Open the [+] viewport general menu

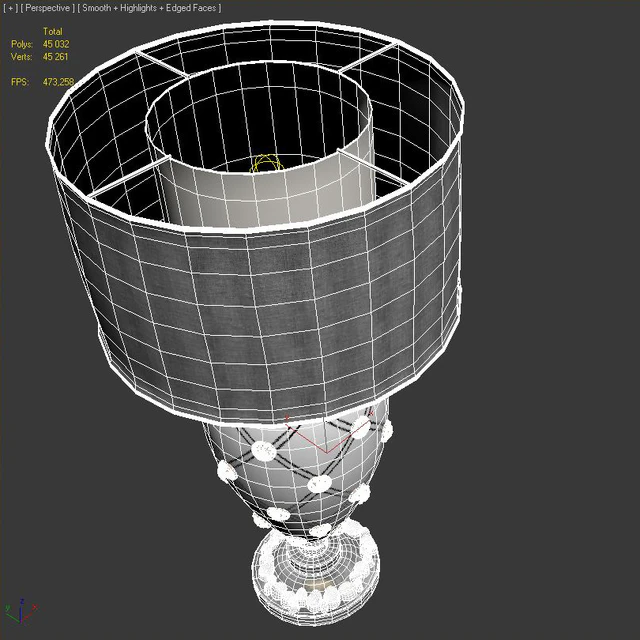point(10,8)
